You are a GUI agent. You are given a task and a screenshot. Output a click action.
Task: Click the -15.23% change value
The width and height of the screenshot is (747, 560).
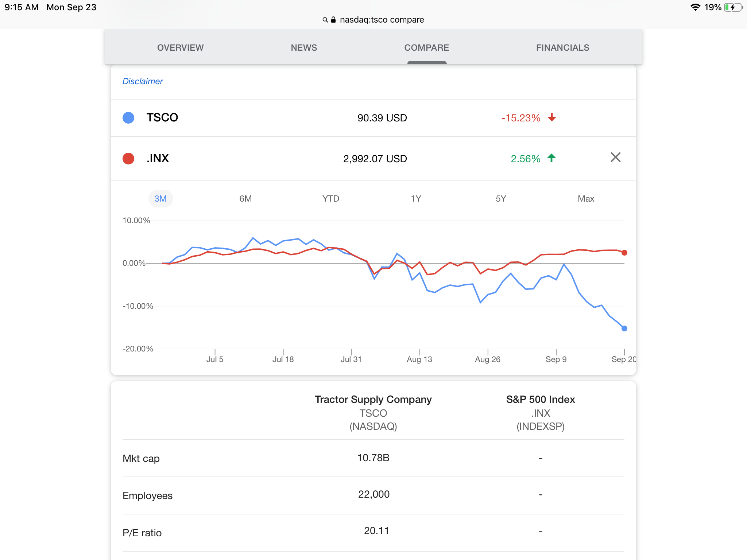point(520,118)
